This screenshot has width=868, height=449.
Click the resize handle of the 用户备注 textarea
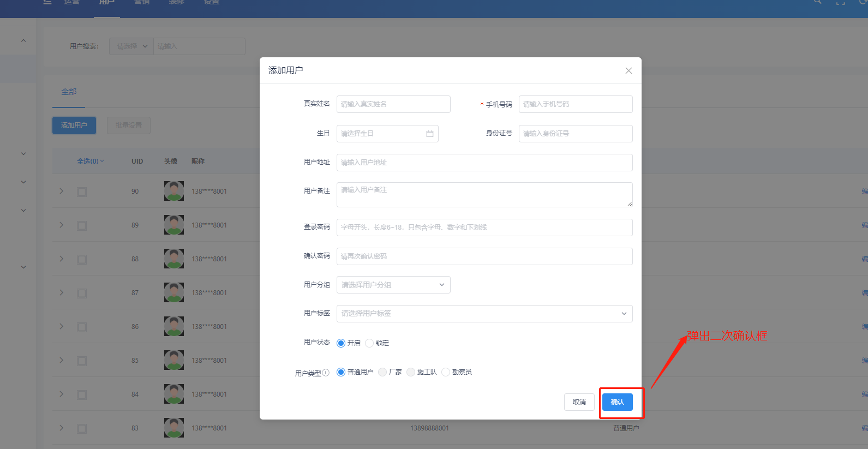pyautogui.click(x=629, y=204)
